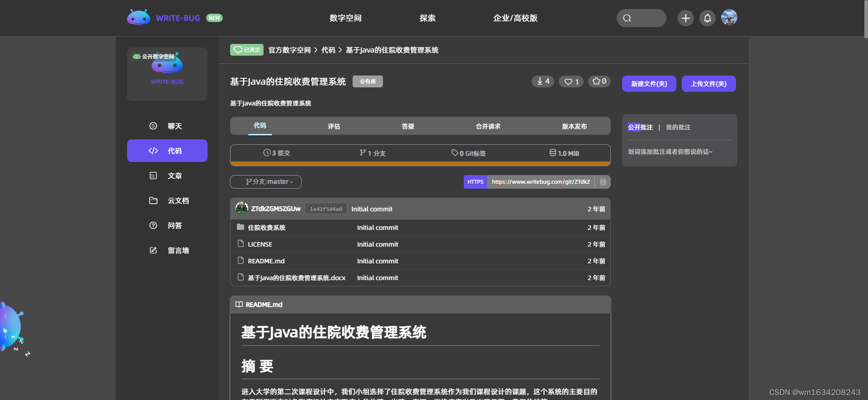Open the 探索 navigation item
Viewport: 868px width, 400px height.
point(427,18)
